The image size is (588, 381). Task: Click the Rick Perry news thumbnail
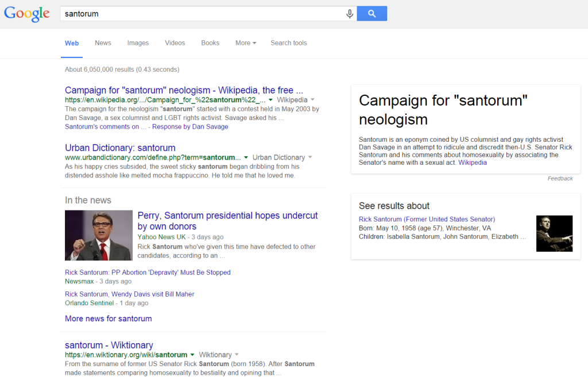pyautogui.click(x=99, y=235)
